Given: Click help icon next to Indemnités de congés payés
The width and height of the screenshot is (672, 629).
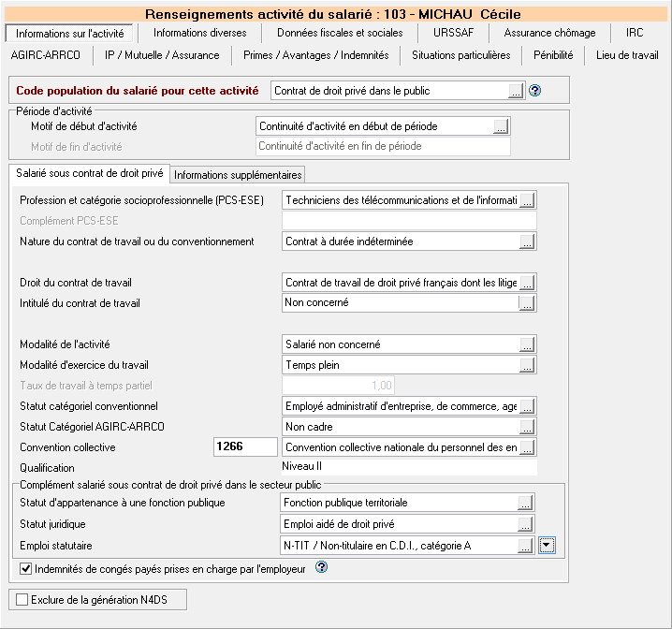Looking at the screenshot, I should (322, 567).
